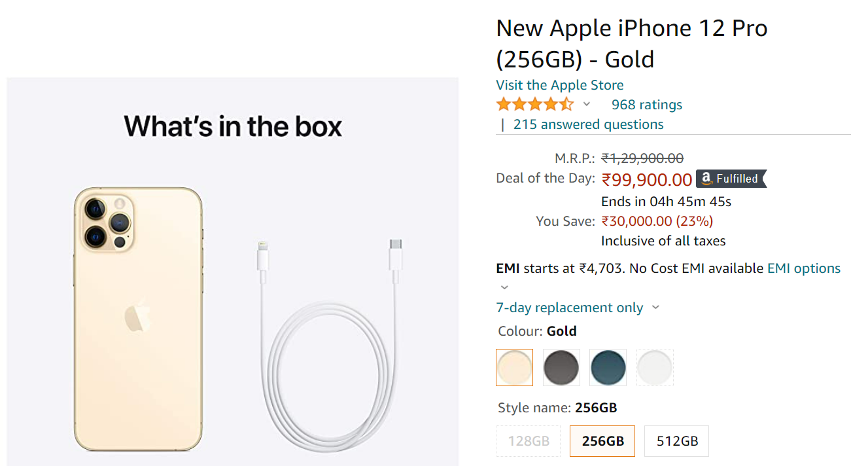Click the gold iPhone product image
Screen dimensions: 868x466
137,319
